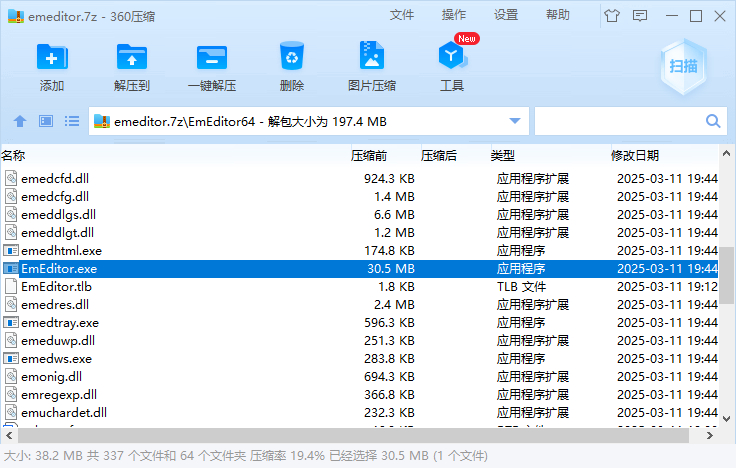Screen dimensions: 736x468
Task: Select the EmEditor.tlb file
Action: (56, 287)
